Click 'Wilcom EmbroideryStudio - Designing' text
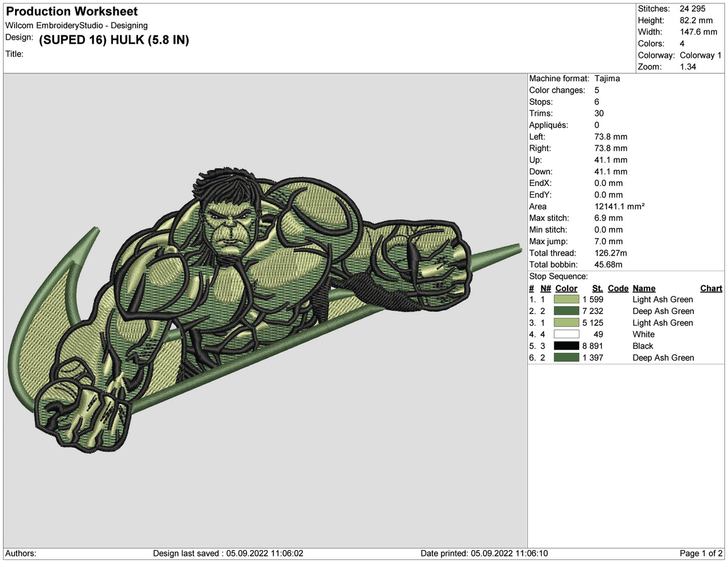This screenshot has height=563, width=728. (x=77, y=25)
